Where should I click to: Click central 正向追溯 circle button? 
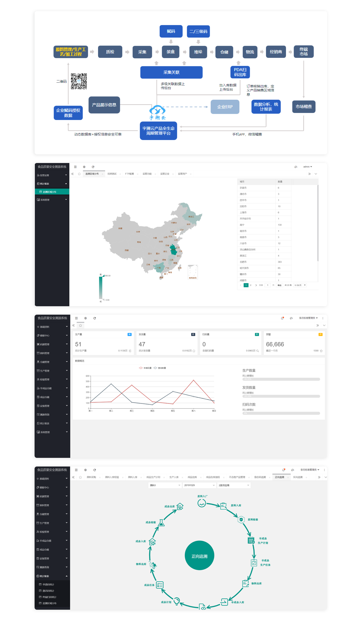[x=200, y=555]
